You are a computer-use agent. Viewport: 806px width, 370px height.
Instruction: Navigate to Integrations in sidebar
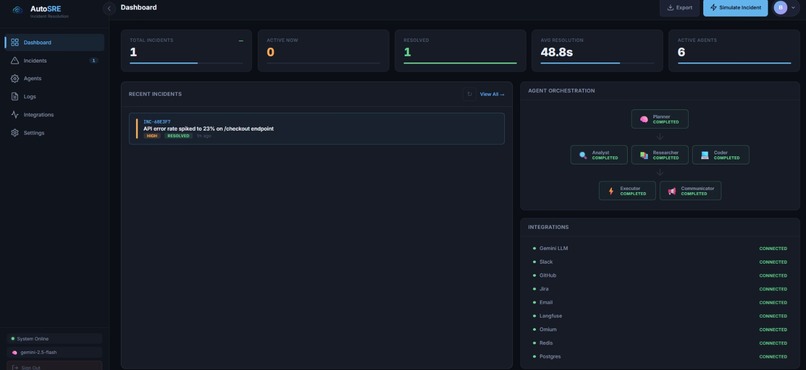click(x=54, y=115)
